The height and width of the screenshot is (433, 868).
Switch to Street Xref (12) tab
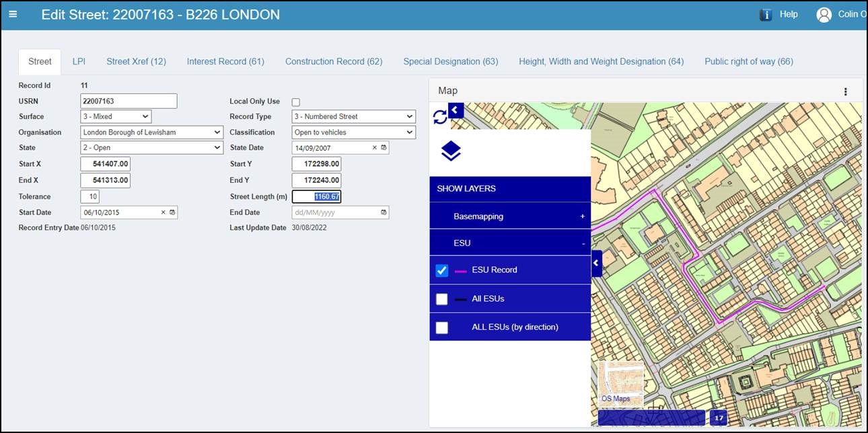(136, 61)
